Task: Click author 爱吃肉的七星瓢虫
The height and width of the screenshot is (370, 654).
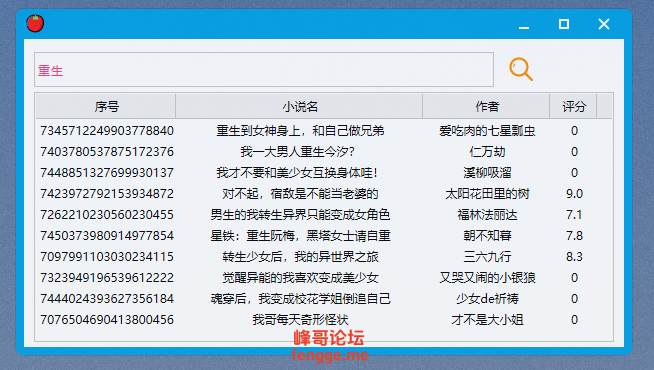Action: (487, 131)
